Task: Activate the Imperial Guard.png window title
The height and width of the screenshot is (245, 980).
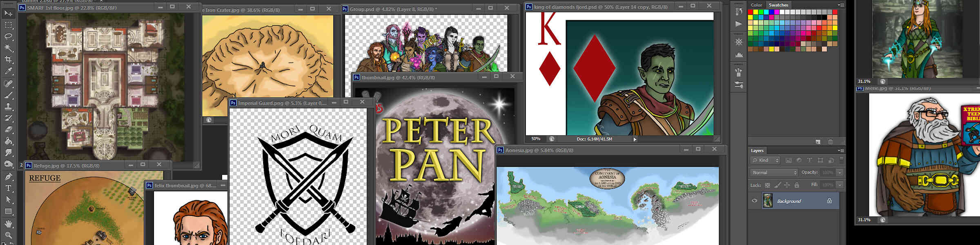Action: click(x=282, y=103)
